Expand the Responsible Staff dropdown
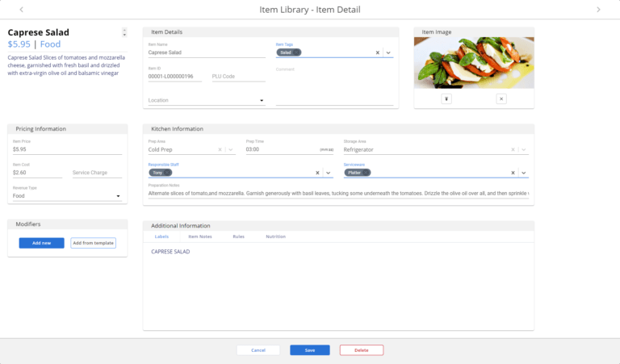 tap(329, 173)
